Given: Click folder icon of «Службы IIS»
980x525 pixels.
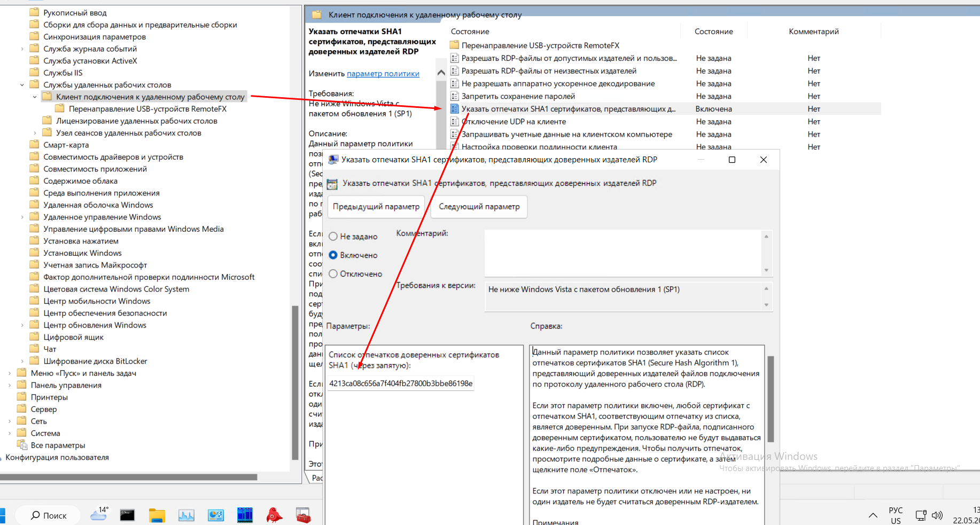Looking at the screenshot, I should 34,73.
